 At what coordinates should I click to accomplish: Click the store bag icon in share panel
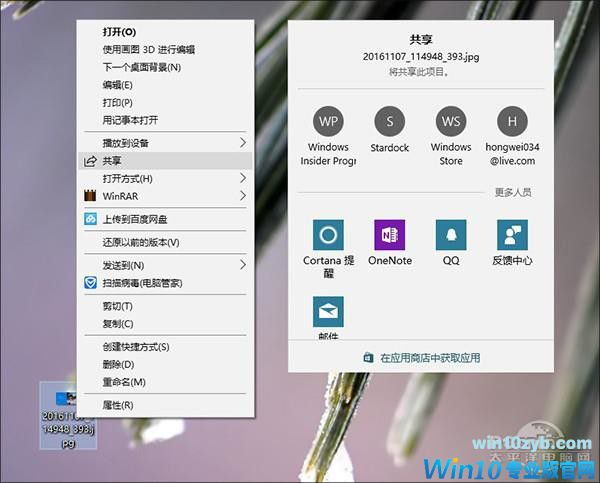(x=368, y=357)
